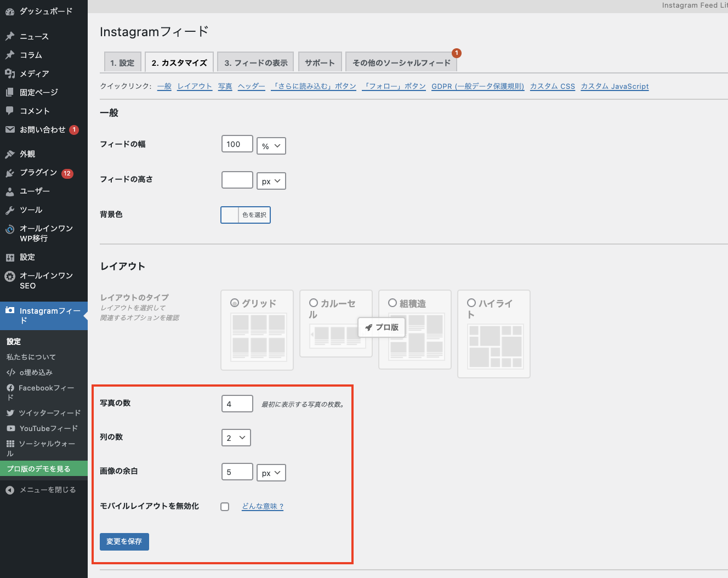Viewport: 728px width, 578px height.
Task: Click the YouTube icon in the submenu
Action: (x=11, y=428)
